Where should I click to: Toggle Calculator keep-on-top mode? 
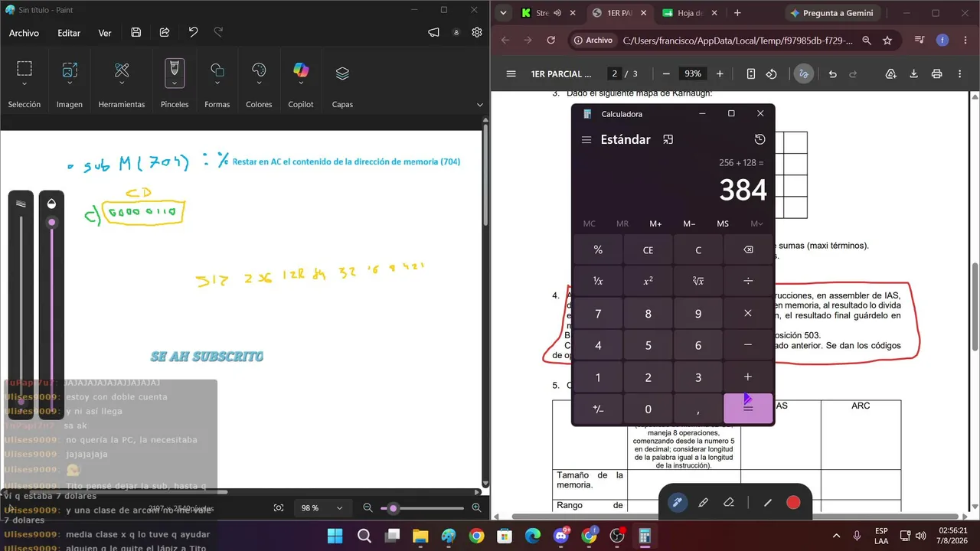pos(668,139)
